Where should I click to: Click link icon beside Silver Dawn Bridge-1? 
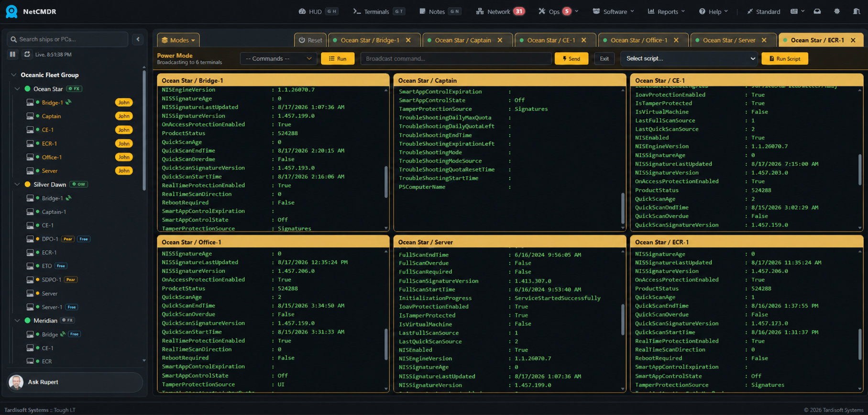(69, 198)
